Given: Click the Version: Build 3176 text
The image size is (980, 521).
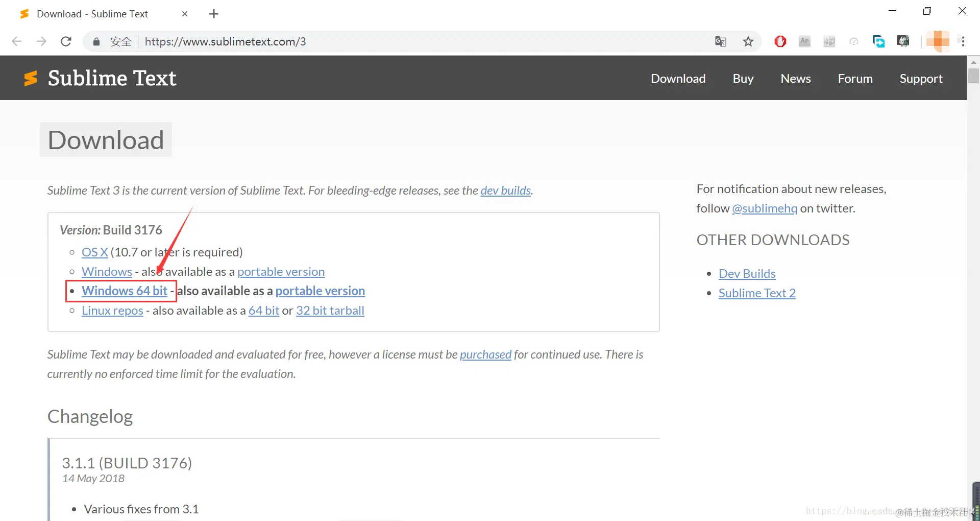Looking at the screenshot, I should 111,230.
